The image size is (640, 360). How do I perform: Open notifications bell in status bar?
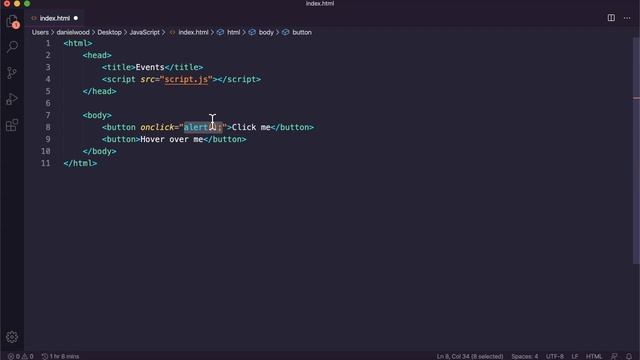(629, 356)
